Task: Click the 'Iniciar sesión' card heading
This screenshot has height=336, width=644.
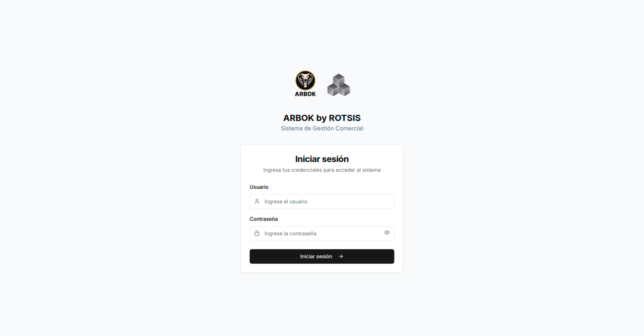Action: [322, 159]
